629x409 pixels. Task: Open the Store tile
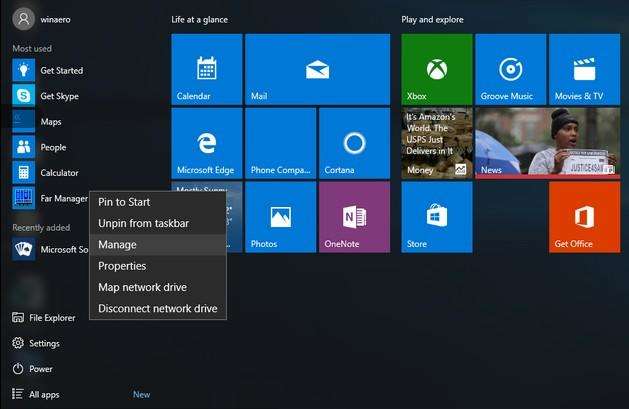[437, 217]
